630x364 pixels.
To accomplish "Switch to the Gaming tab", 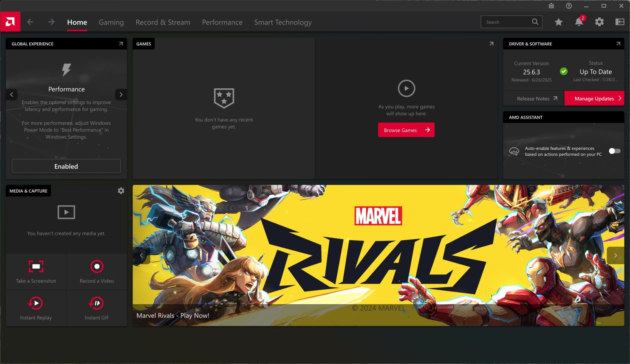I will pos(111,22).
